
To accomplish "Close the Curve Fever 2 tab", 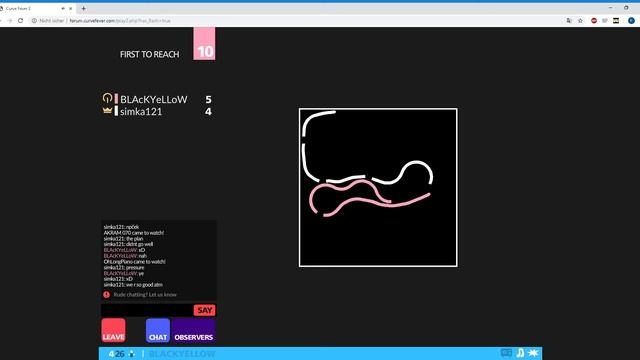I will (x=71, y=8).
